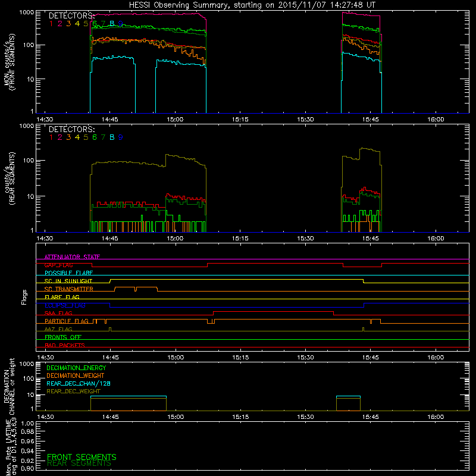Click the DECIMATION CHANNEL or weight axis label

pyautogui.click(x=9, y=386)
